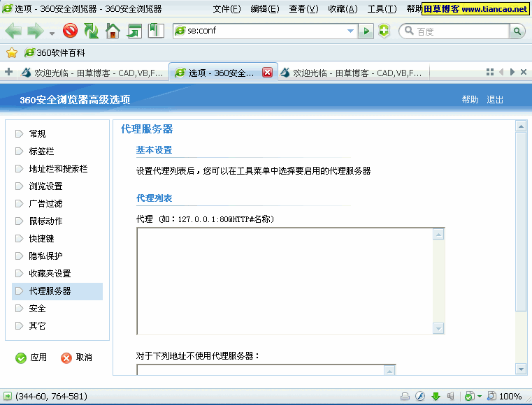Open the tab list grid icon
532x405 pixels.
pyautogui.click(x=489, y=72)
